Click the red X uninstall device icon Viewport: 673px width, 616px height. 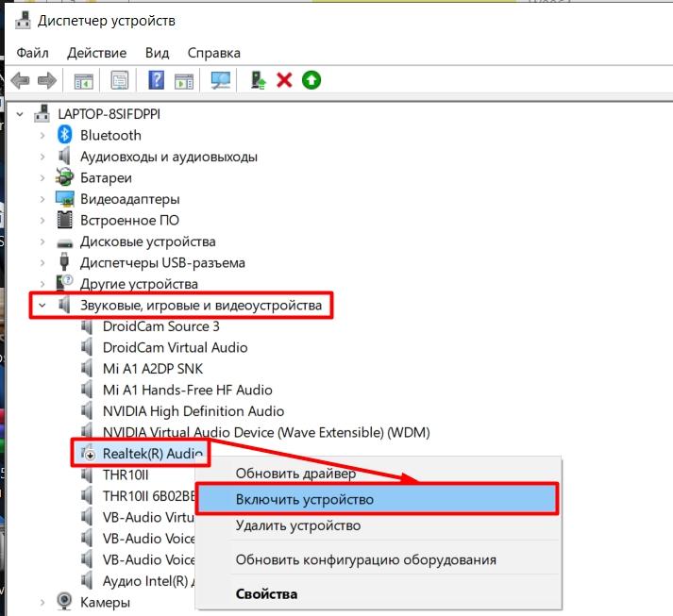click(x=284, y=80)
